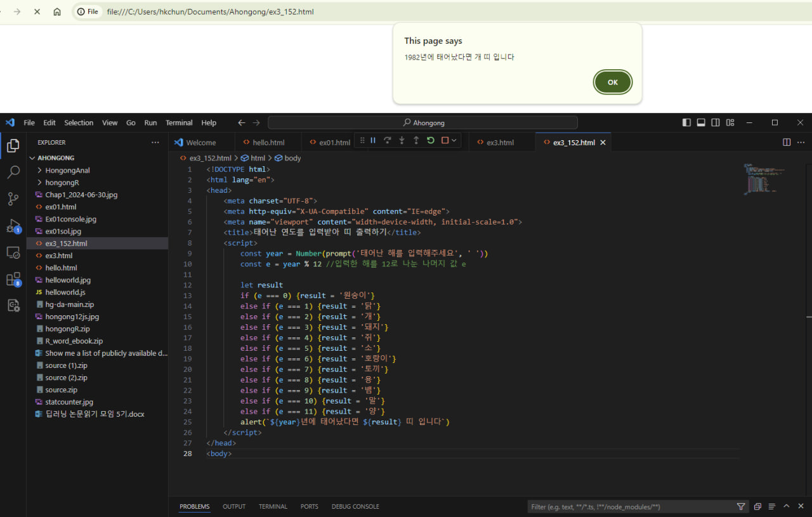Click OK in the alert dialog

[612, 82]
